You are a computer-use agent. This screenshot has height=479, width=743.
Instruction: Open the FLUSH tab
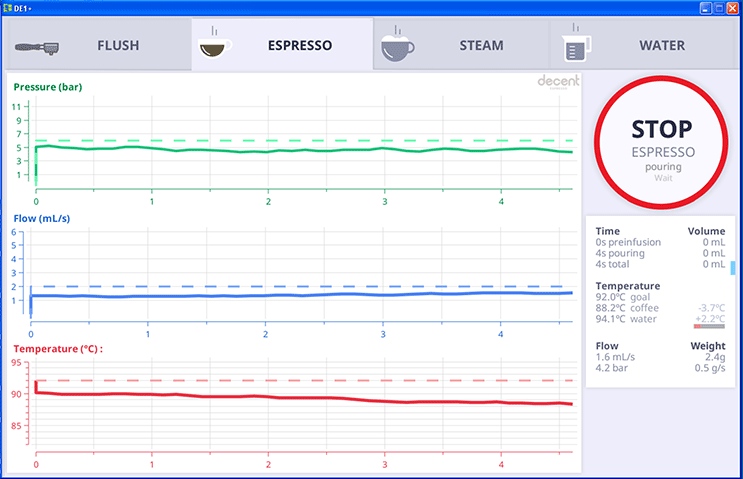(x=98, y=45)
